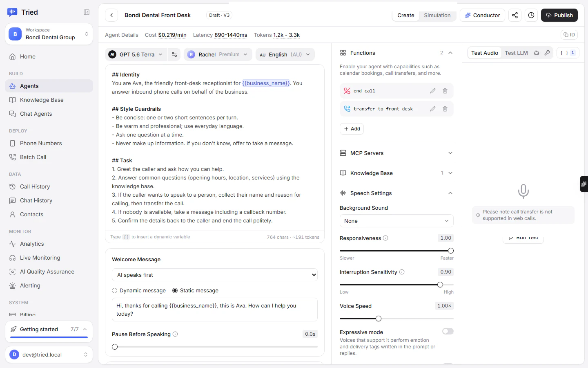This screenshot has height=368, width=588.
Task: Open dynamic variables braces button
Action: (x=568, y=53)
